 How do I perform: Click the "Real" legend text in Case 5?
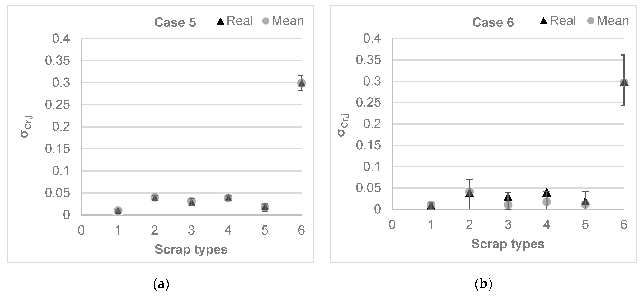point(239,21)
